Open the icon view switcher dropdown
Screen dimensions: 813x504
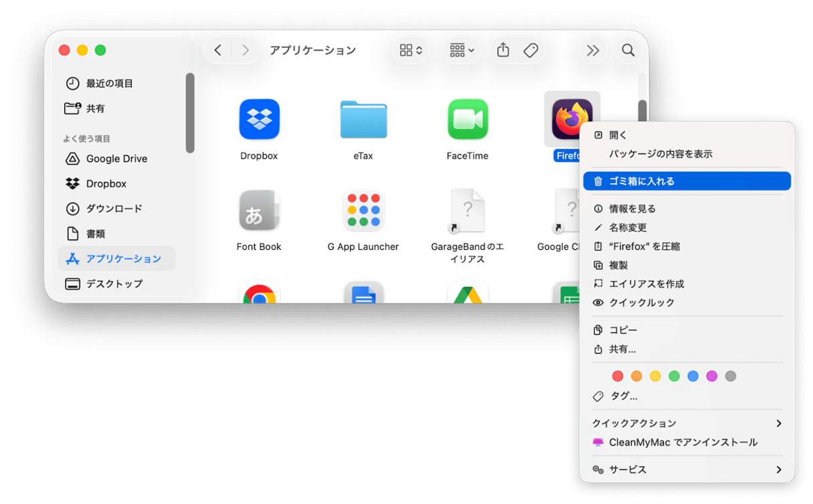(x=411, y=50)
